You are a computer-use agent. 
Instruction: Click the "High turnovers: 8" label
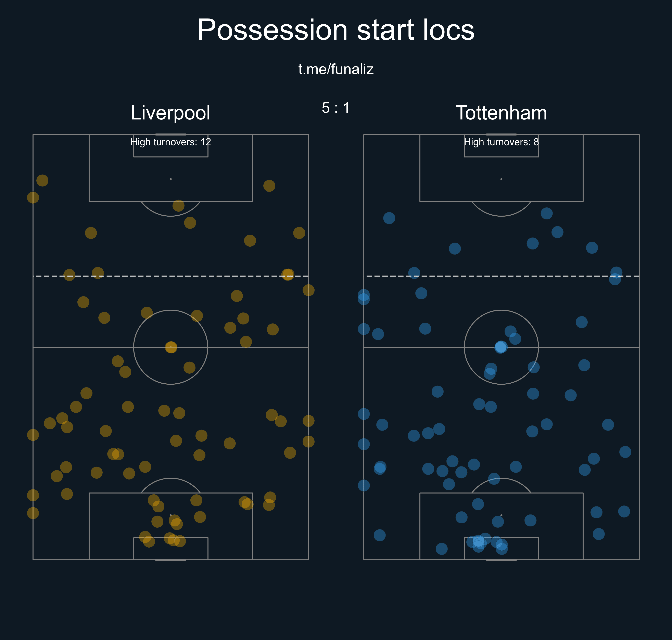(x=501, y=142)
